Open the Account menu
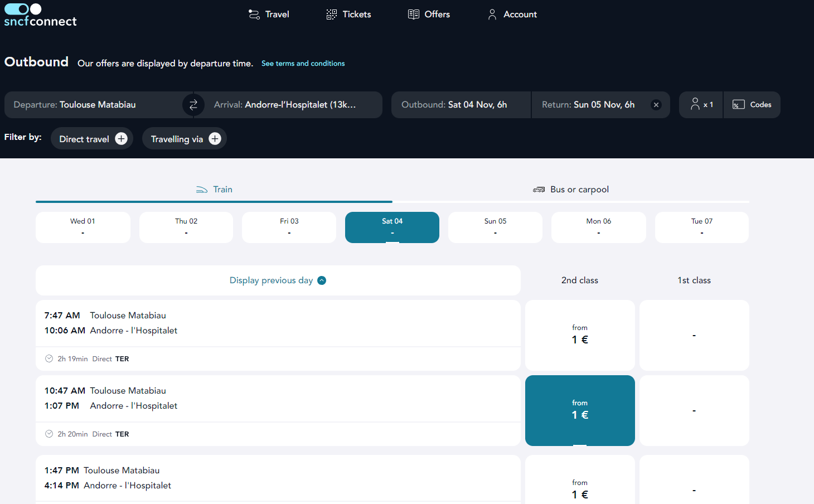The height and width of the screenshot is (504, 814). [x=512, y=14]
